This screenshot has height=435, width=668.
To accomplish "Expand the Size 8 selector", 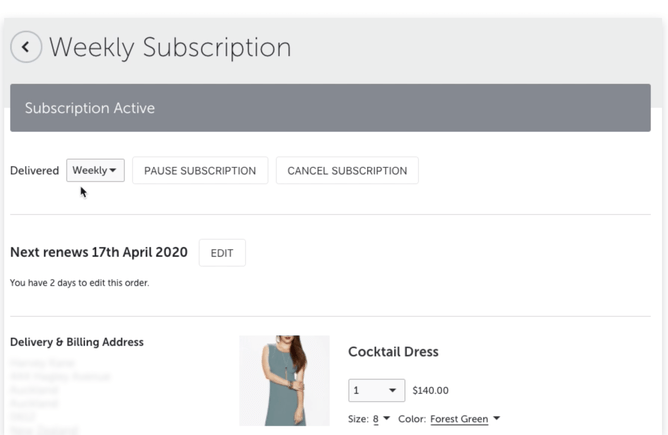I will (376, 419).
